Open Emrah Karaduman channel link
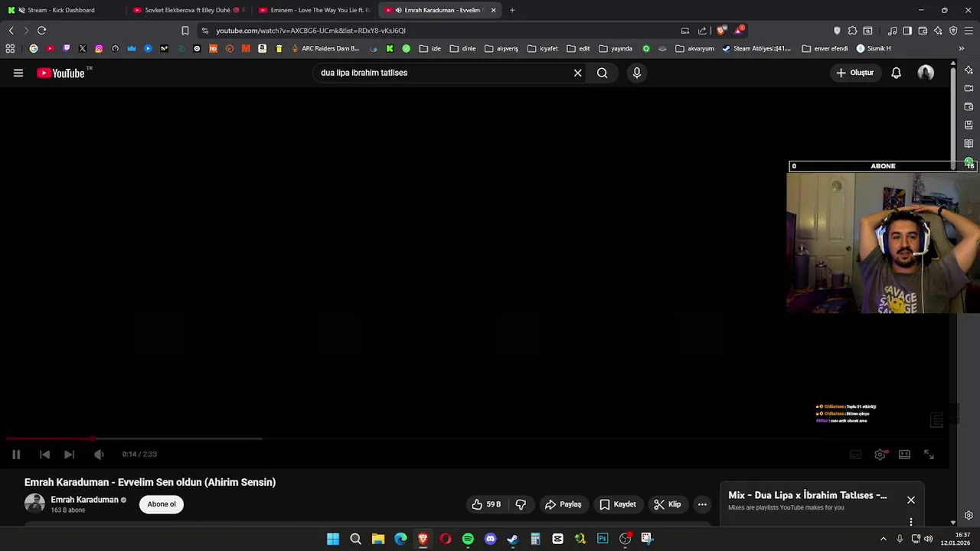Viewport: 980px width, 551px height. (84, 500)
